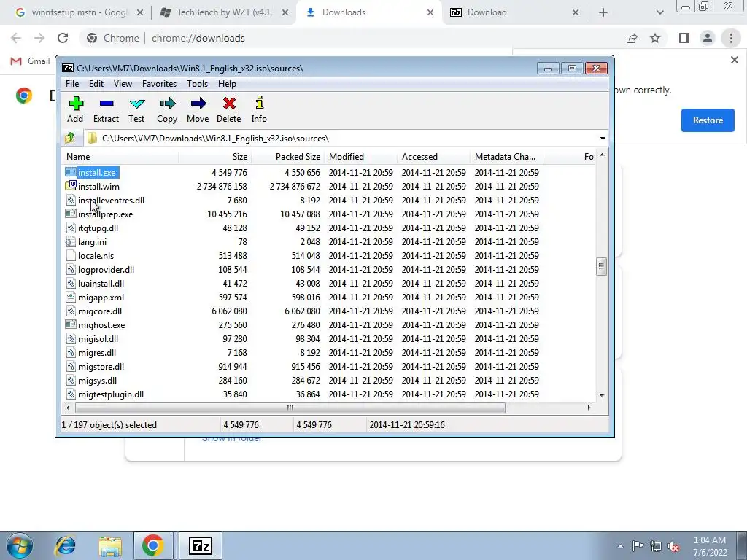Click vertical scrollbar down arrow
Viewport: 747px width, 560px height.
pyautogui.click(x=602, y=396)
